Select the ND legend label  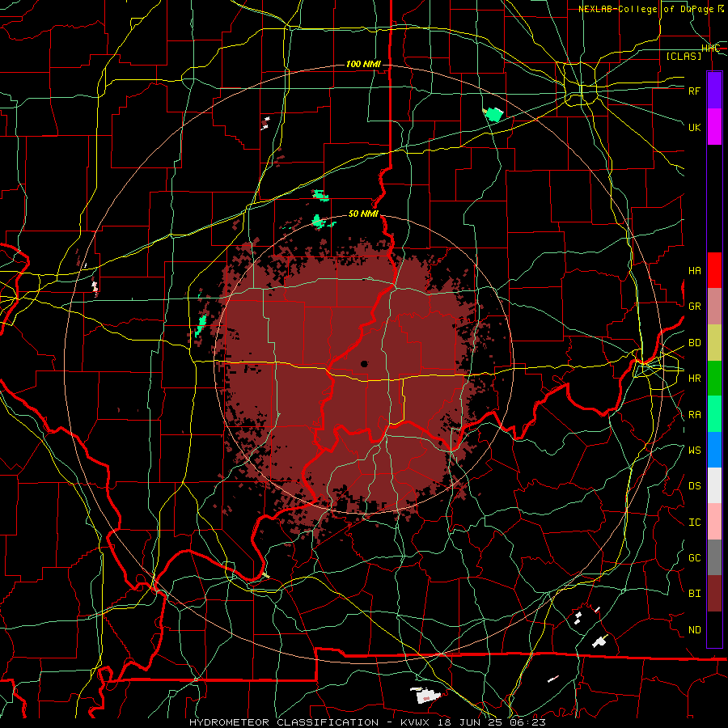pos(694,630)
